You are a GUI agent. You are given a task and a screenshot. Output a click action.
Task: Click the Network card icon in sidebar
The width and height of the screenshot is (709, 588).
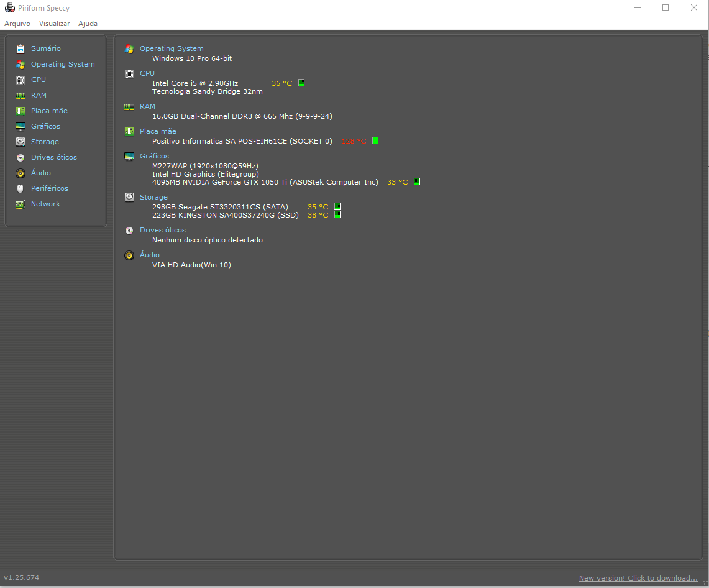[21, 204]
